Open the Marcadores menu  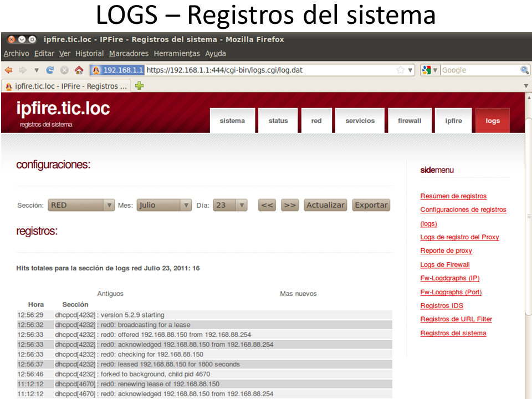click(129, 54)
